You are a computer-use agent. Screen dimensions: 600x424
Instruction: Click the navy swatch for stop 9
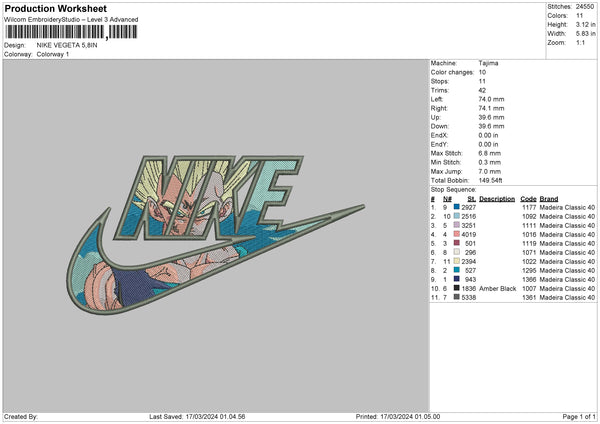457,279
